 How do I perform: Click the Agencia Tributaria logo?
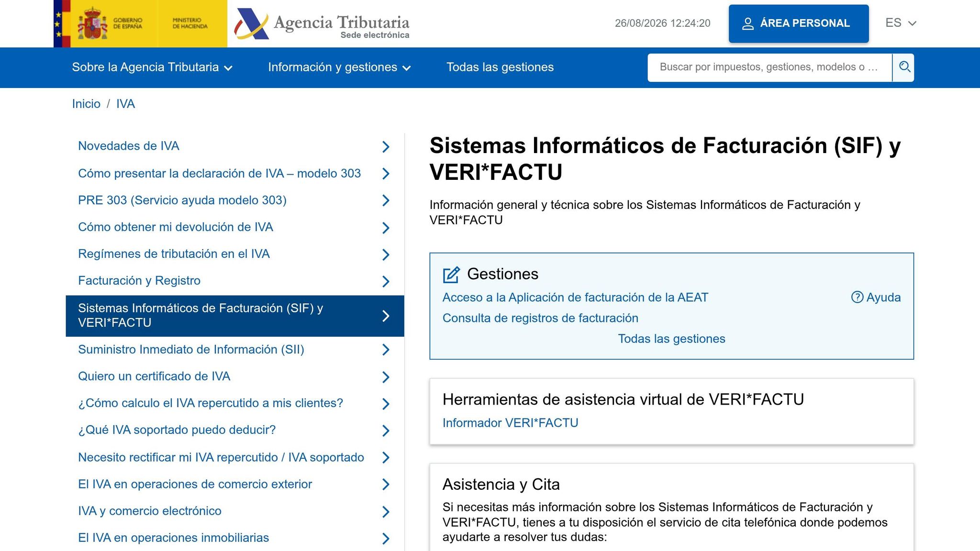322,23
